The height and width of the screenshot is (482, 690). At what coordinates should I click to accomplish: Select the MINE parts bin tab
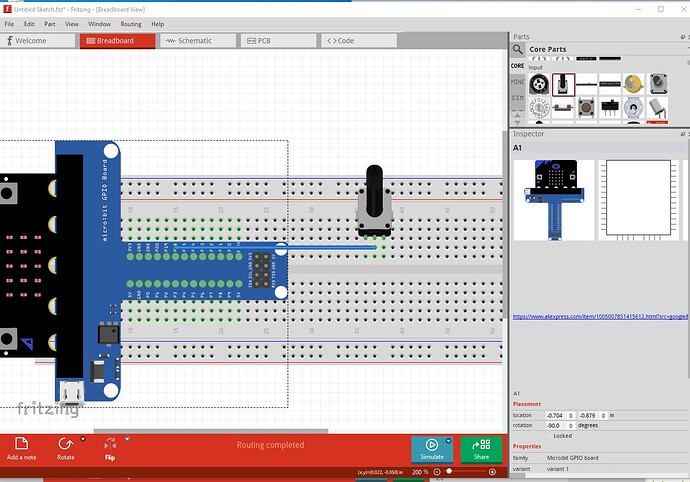(518, 82)
